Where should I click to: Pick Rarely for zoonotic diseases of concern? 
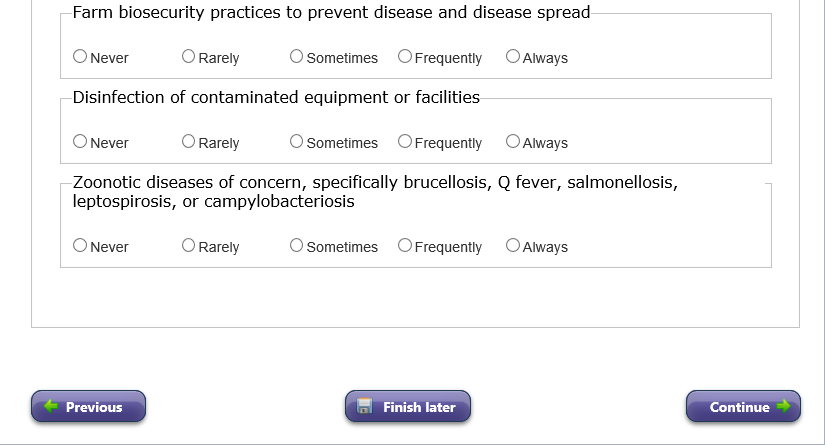(x=188, y=246)
